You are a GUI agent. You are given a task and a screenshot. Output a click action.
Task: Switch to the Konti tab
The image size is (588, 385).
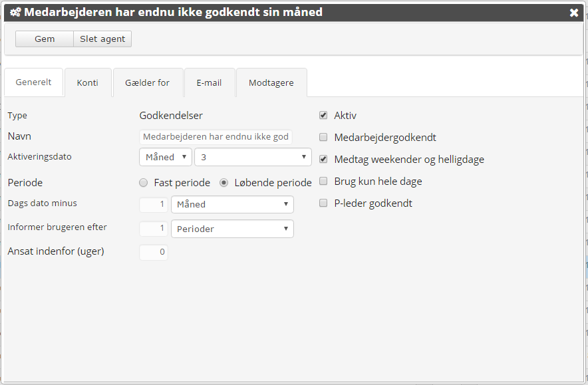[x=88, y=82]
